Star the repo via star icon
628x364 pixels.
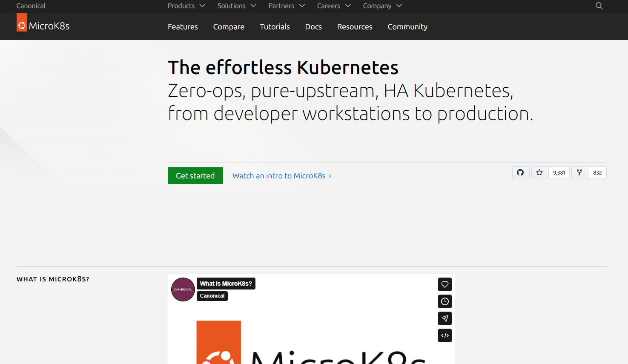(x=539, y=172)
